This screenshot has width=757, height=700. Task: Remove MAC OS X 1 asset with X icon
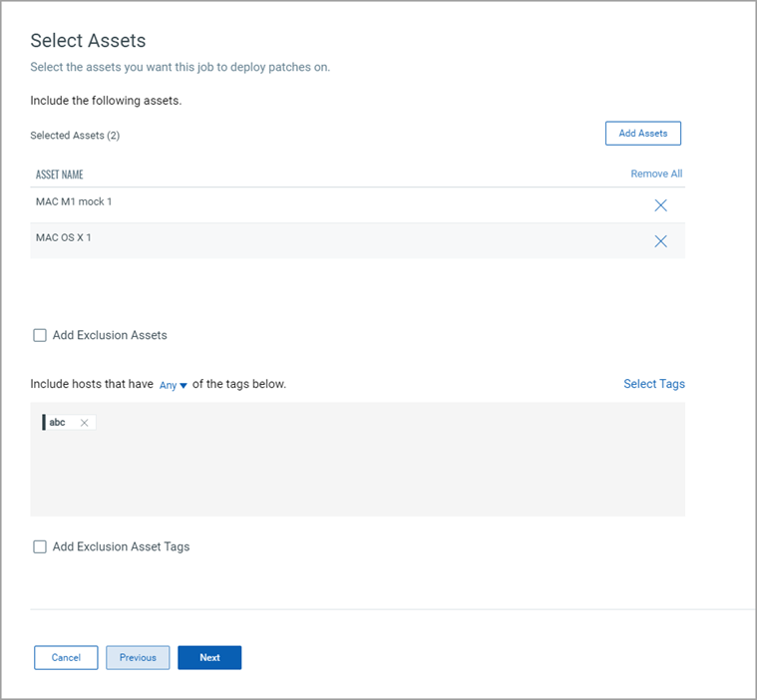pos(660,241)
